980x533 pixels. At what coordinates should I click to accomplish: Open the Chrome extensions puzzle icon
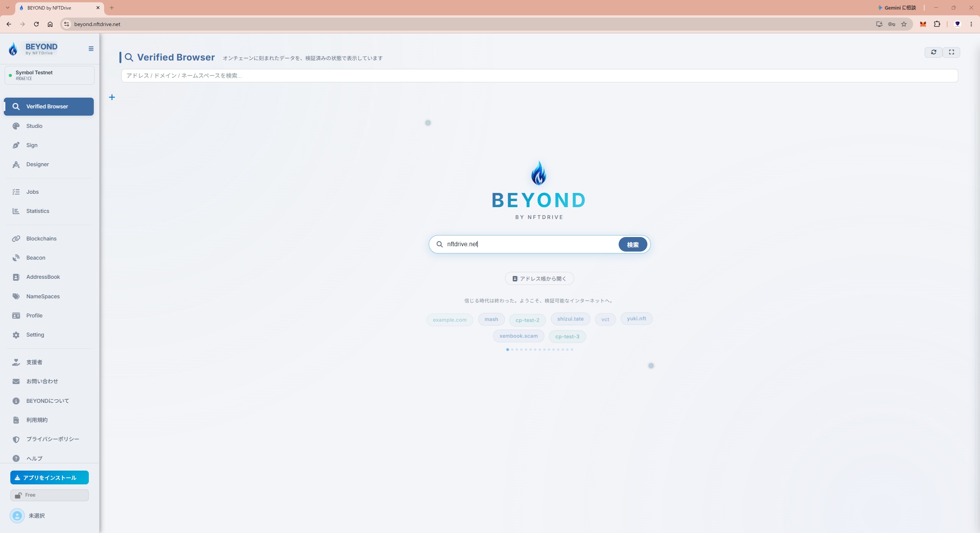(x=937, y=24)
